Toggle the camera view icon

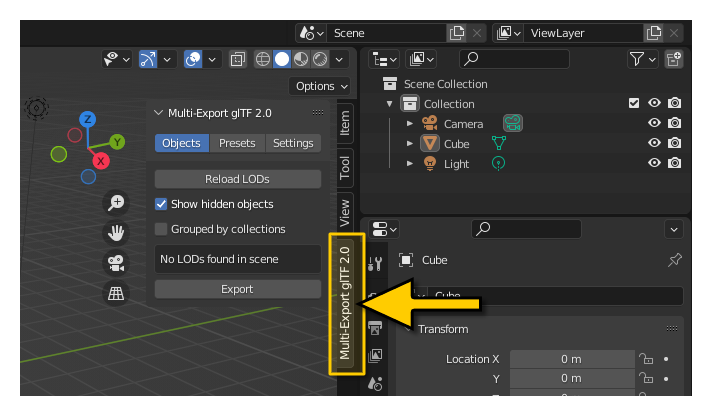pos(117,263)
